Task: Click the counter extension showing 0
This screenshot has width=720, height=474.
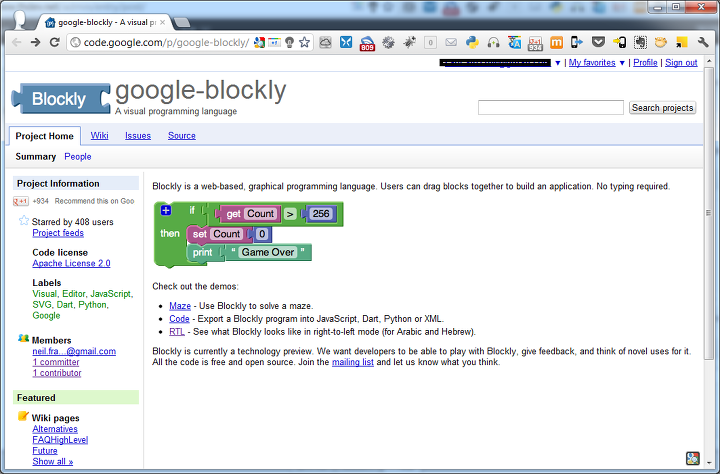Action: [x=430, y=43]
